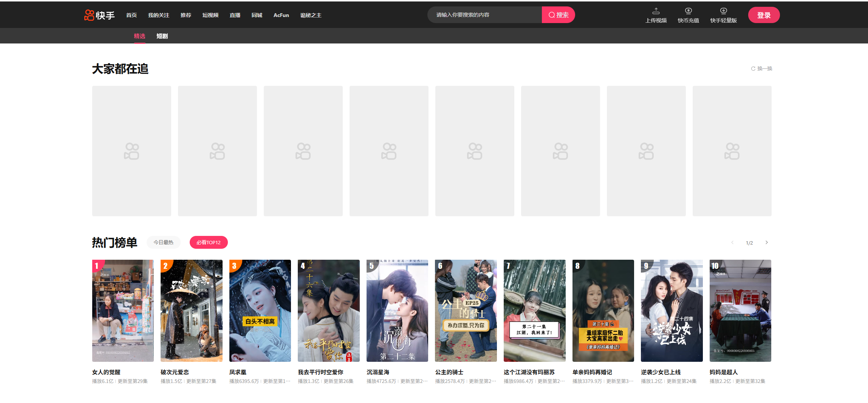The height and width of the screenshot is (403, 868).
Task: Open 破次元爱恋 poster ranked 2
Action: pyautogui.click(x=192, y=311)
